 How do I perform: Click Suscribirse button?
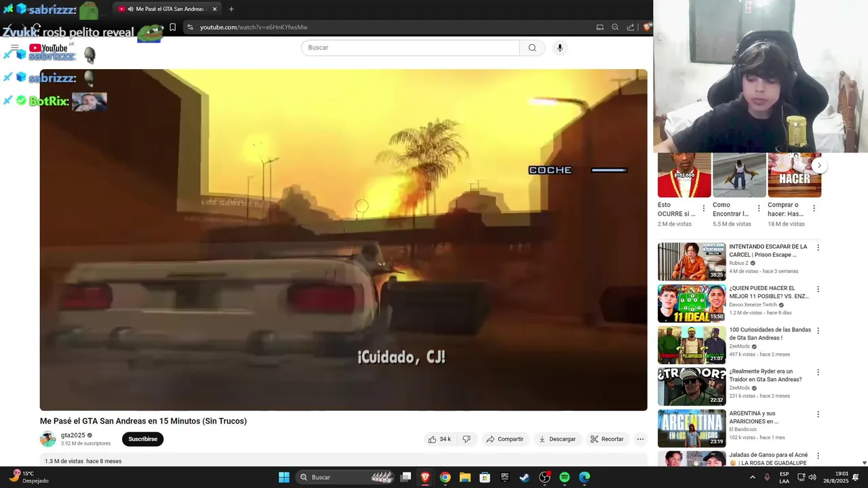point(142,439)
